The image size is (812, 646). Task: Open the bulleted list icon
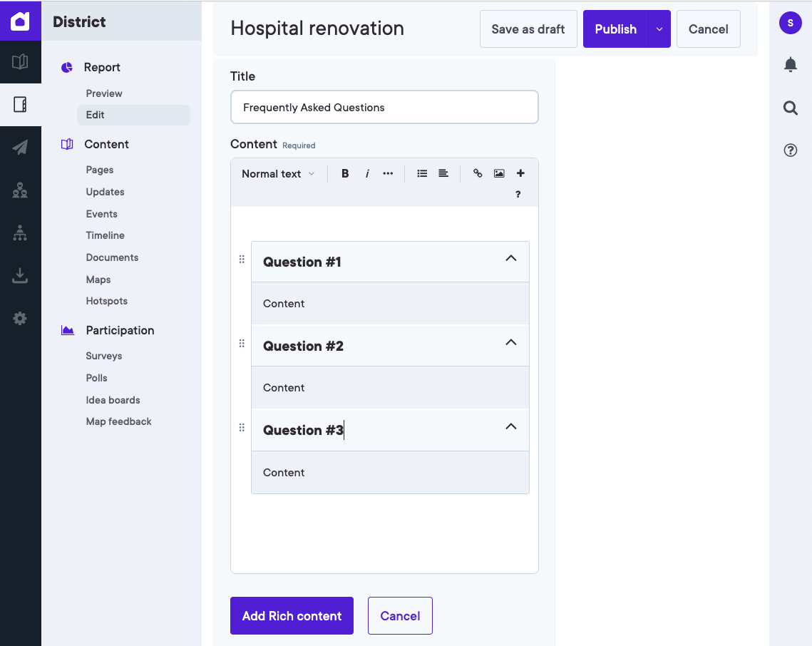pos(422,173)
